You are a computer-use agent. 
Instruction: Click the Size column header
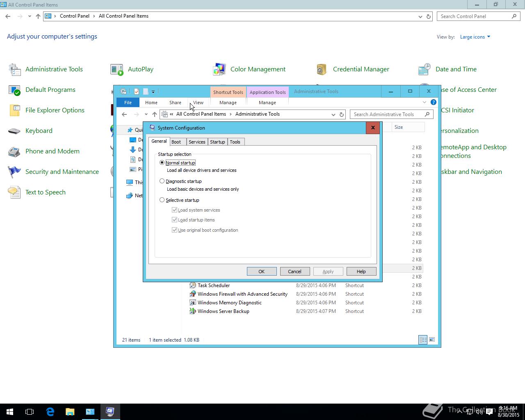click(x=408, y=127)
